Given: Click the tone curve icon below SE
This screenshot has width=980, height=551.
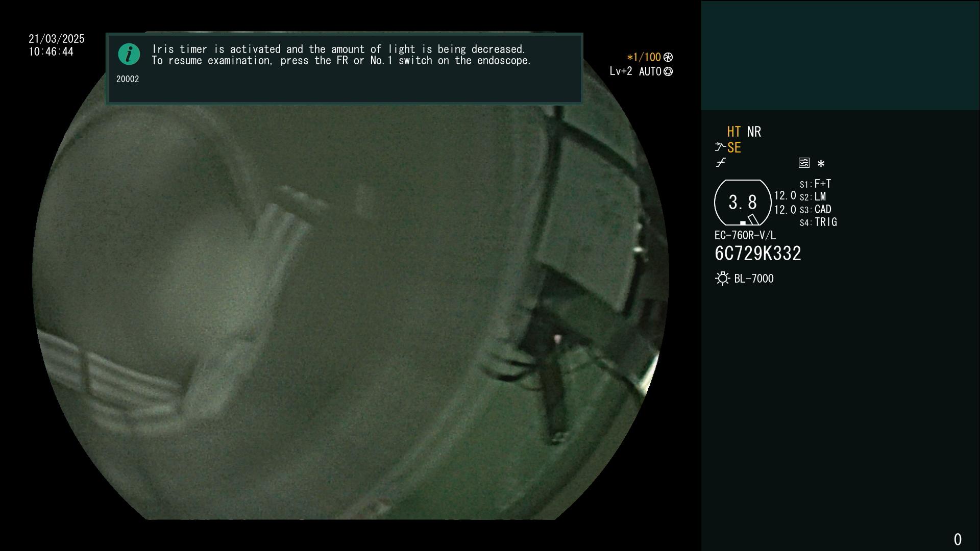Looking at the screenshot, I should tap(721, 162).
